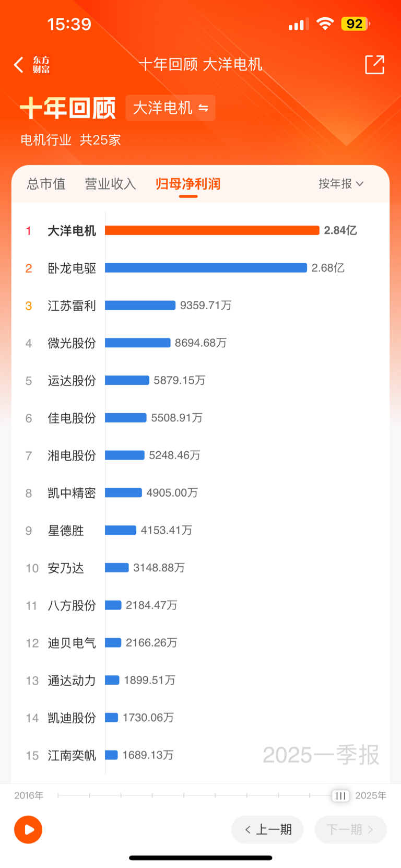Click the timeline slider handle
Screen dimensions: 401x868
click(340, 795)
